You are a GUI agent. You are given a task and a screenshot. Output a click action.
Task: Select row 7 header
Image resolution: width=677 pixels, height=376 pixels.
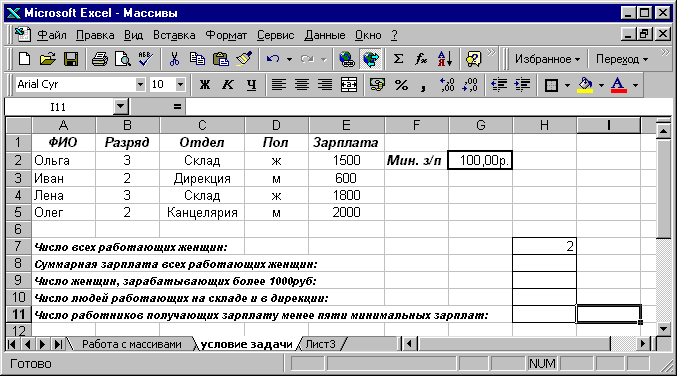pyautogui.click(x=18, y=246)
